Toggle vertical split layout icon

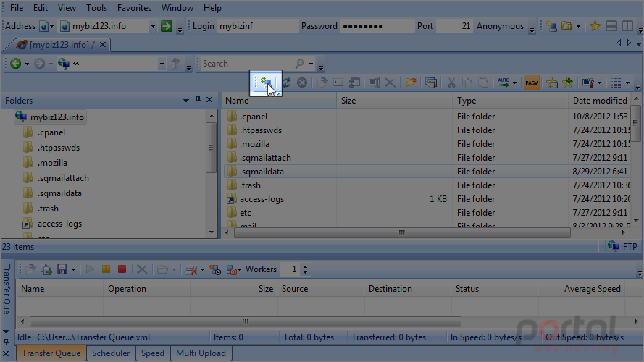pos(627,26)
